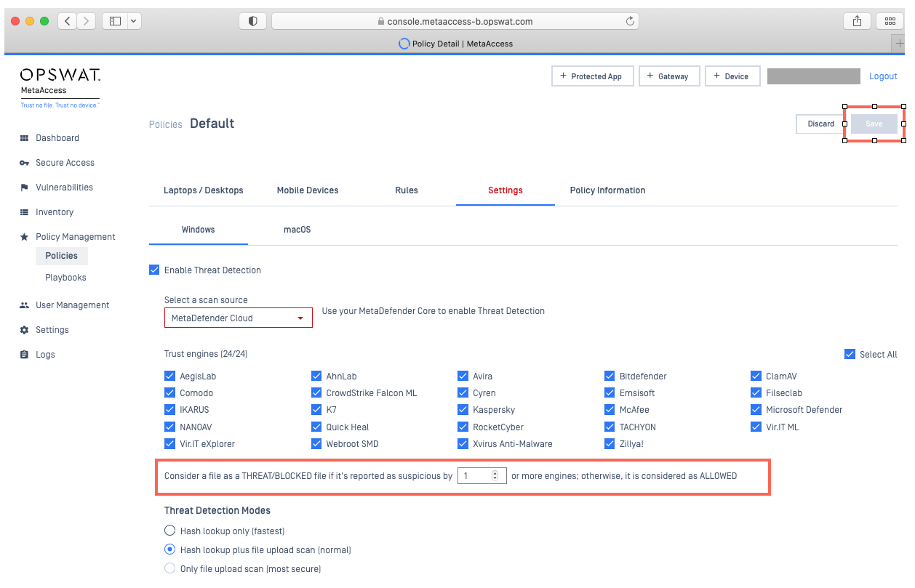Click the privacy shield icon
Image resolution: width=915 pixels, height=588 pixels.
point(253,21)
